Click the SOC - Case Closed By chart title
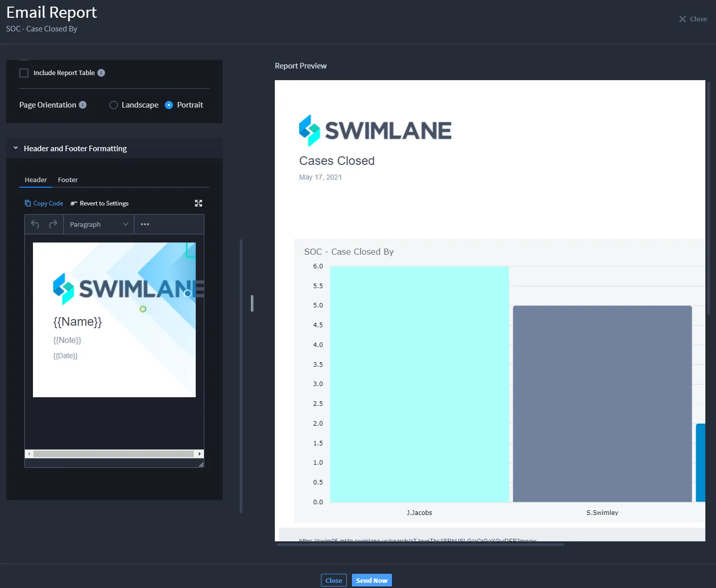Screen dimensions: 716x588 (x=349, y=252)
